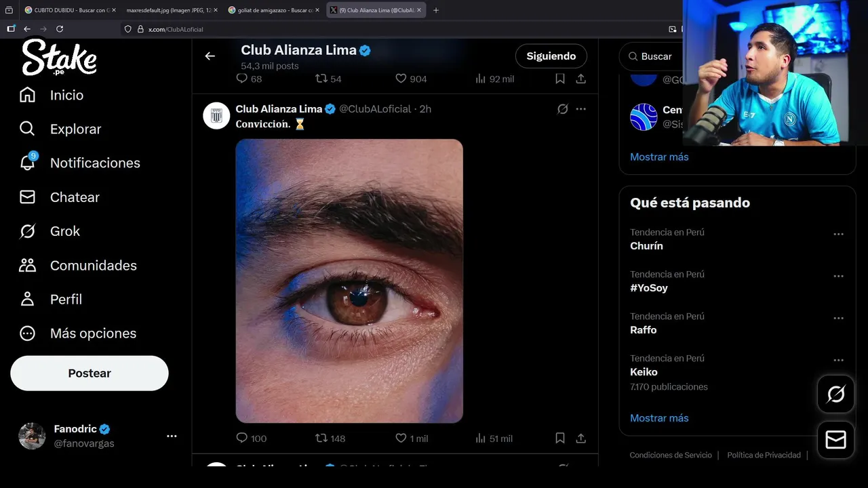Open the floating Grok button
This screenshot has height=488, width=868.
click(x=835, y=394)
